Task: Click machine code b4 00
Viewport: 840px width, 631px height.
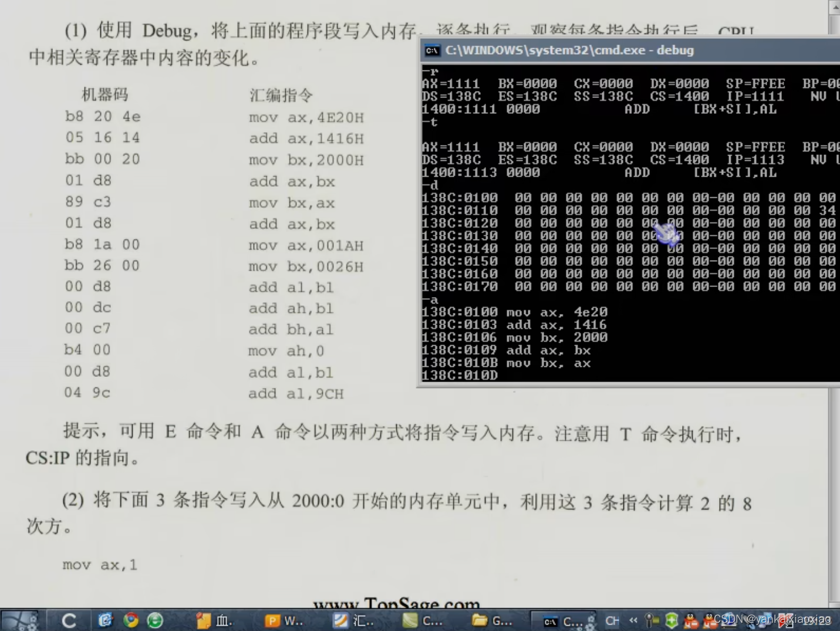Action: point(88,350)
